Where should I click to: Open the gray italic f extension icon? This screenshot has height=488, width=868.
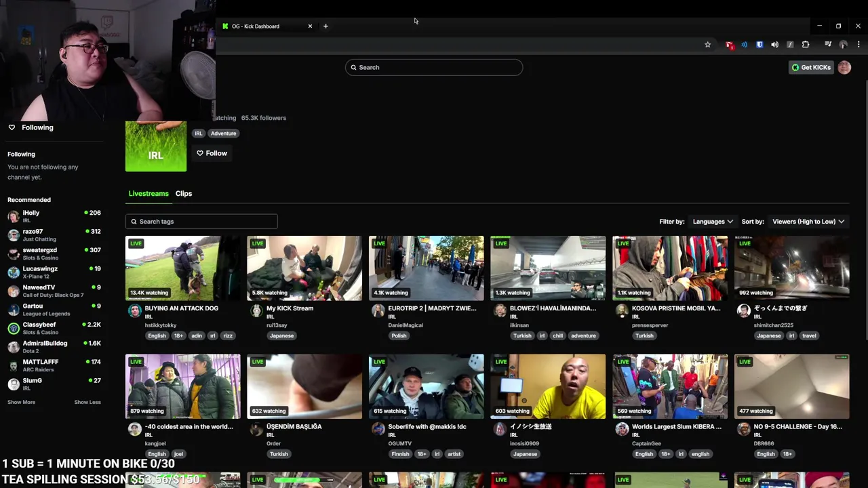click(790, 45)
